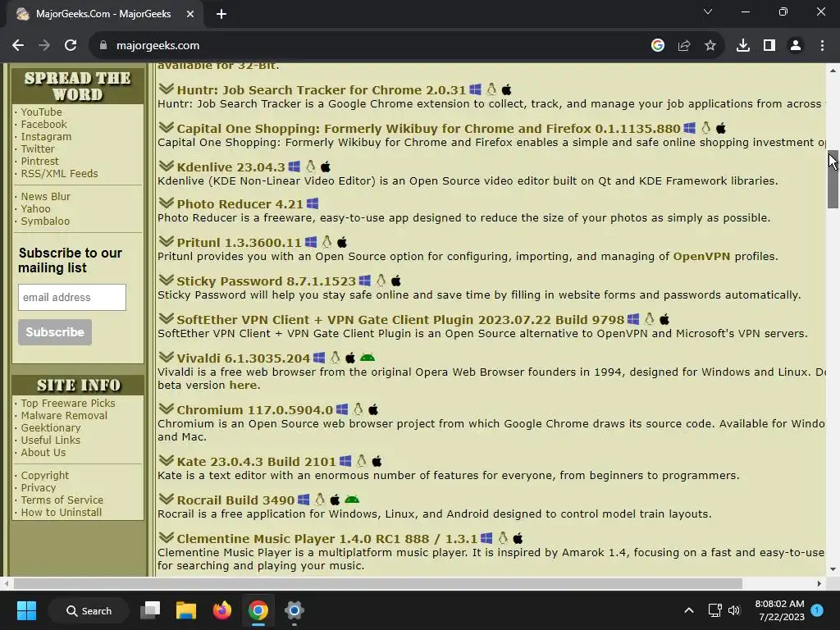This screenshot has width=840, height=630.
Task: Open the How to Uninstall link
Action: [61, 513]
